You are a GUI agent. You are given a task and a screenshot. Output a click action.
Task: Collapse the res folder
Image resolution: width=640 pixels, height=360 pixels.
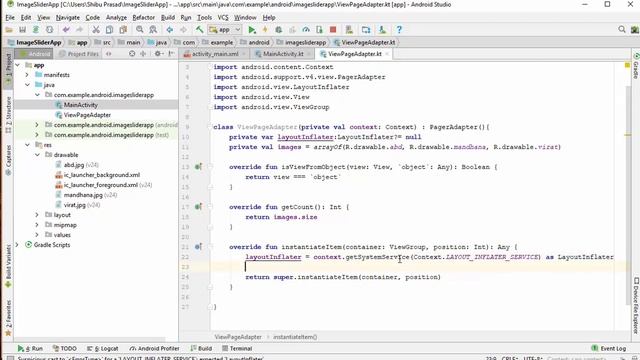tap(27, 145)
